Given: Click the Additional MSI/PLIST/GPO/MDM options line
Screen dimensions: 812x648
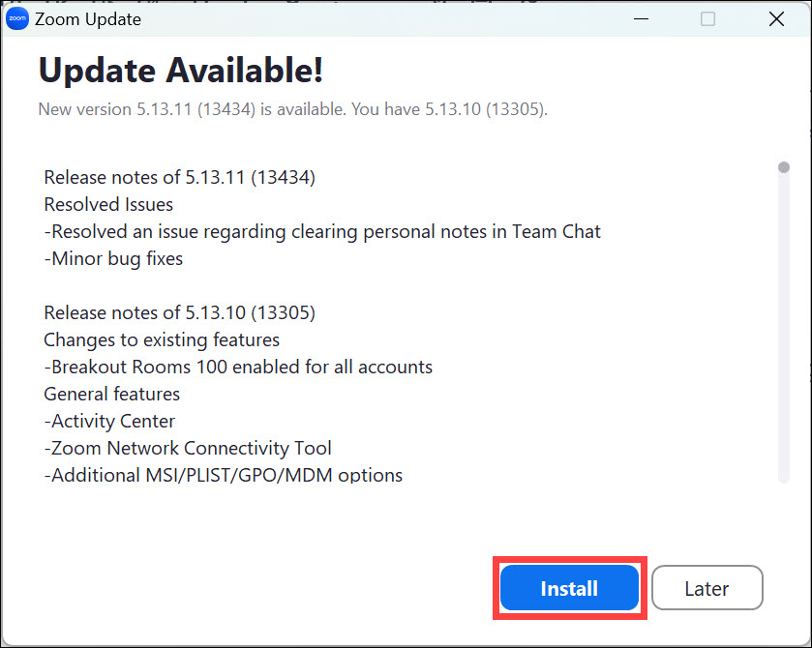Looking at the screenshot, I should click(223, 475).
